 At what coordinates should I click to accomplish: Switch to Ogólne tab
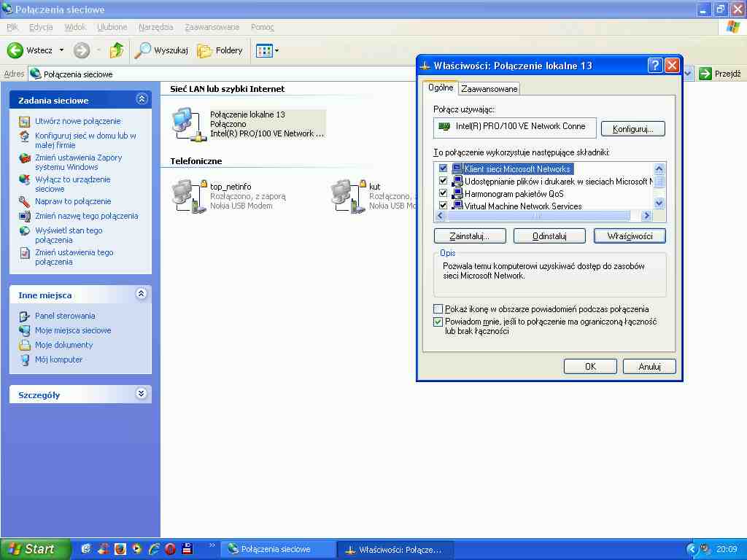[x=441, y=87]
